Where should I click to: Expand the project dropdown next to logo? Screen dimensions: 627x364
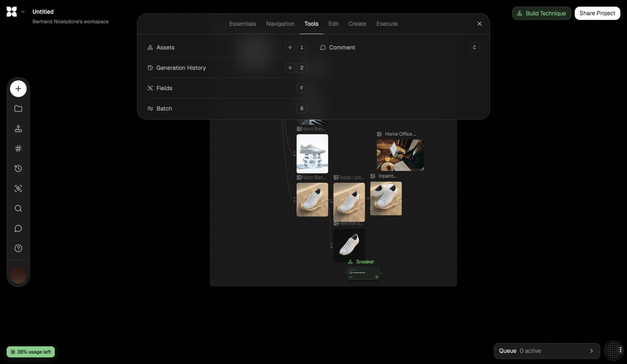(x=23, y=12)
